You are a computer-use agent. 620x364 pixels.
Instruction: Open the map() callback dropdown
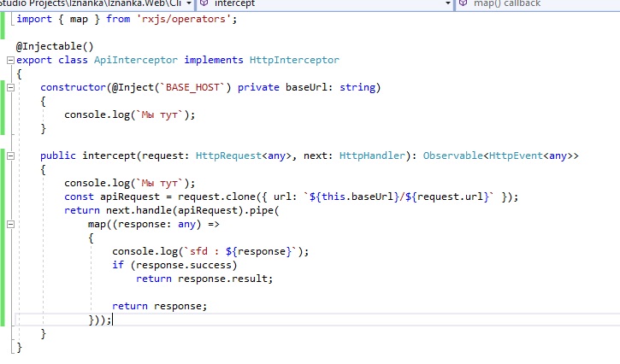point(507,3)
